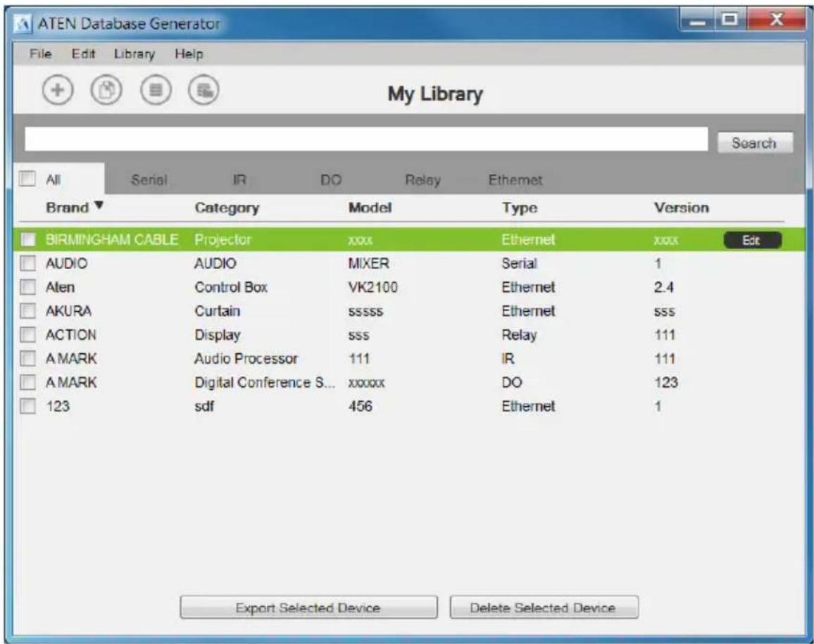Viewport: 814px width, 644px height.
Task: Open the File menu
Action: click(41, 54)
